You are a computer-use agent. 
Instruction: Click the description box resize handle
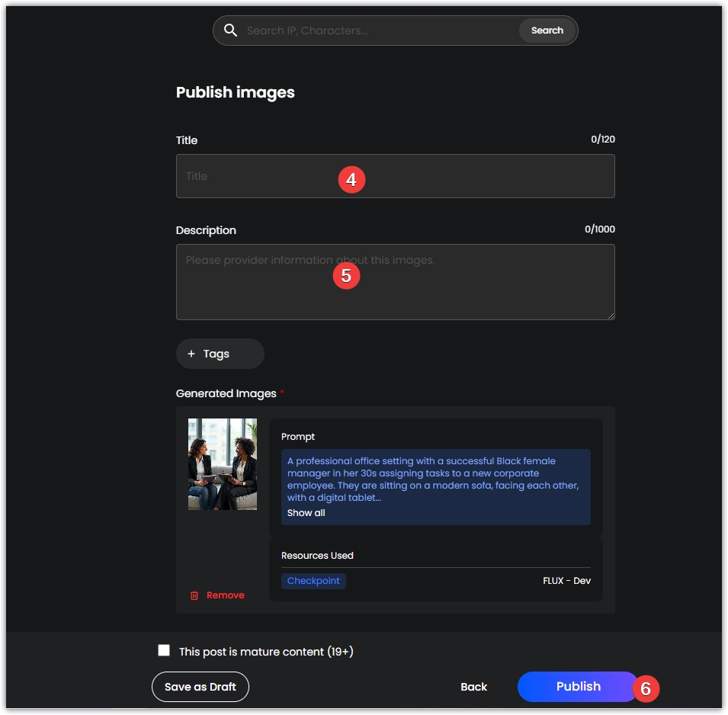(610, 315)
